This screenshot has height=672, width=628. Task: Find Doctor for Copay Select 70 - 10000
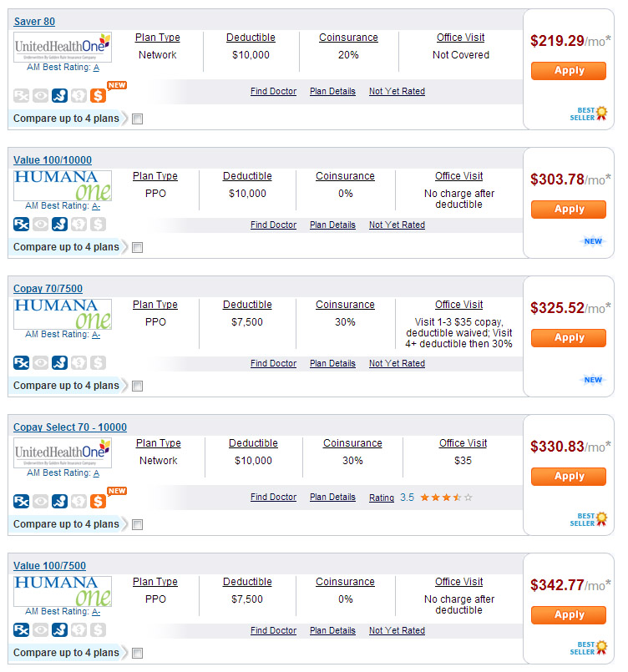point(273,497)
